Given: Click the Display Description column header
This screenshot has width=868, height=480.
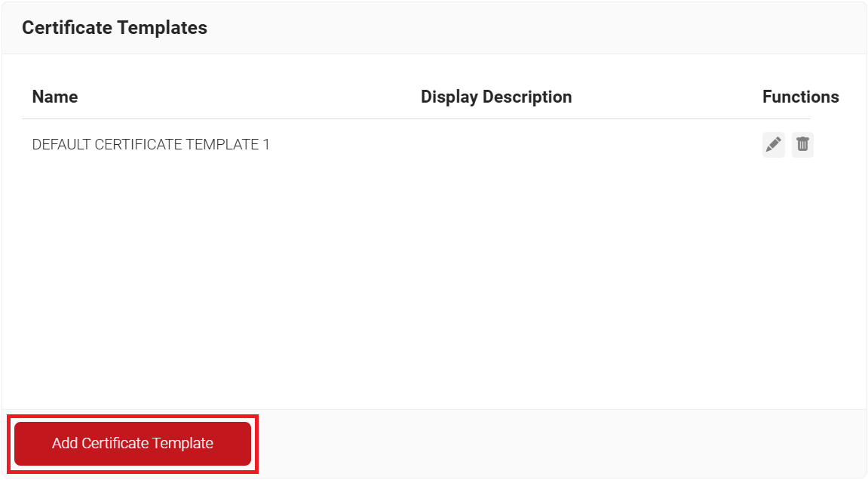Looking at the screenshot, I should point(496,97).
